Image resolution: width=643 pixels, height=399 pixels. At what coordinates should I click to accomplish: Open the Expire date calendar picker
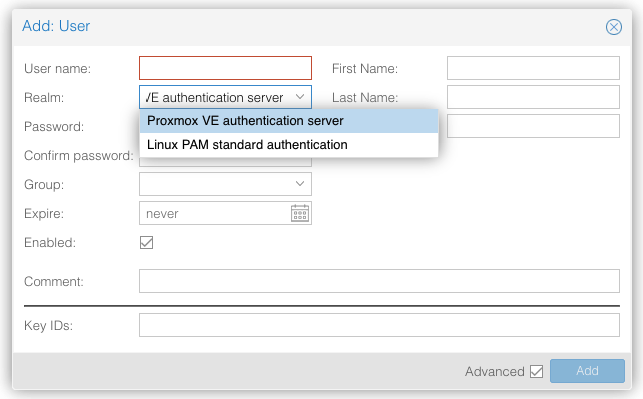click(300, 213)
